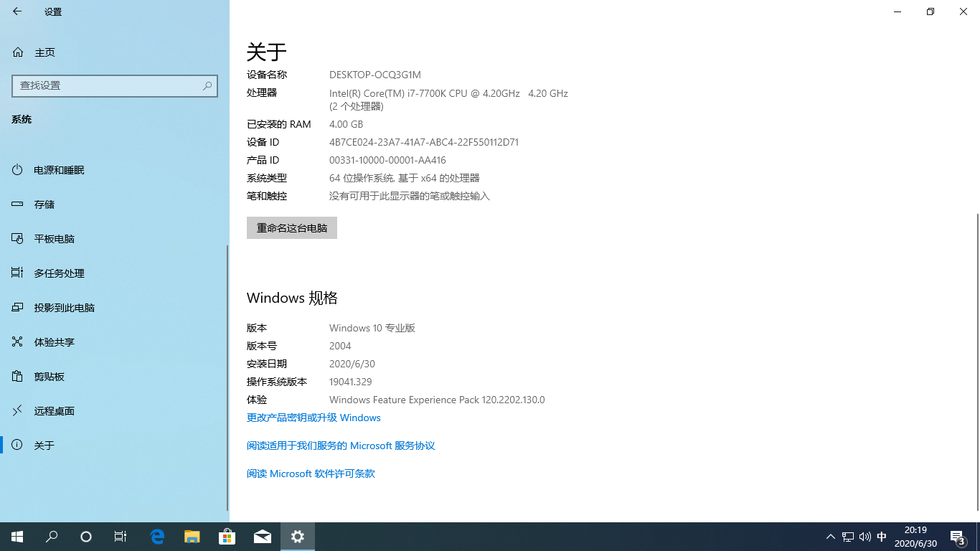
Task: Click 重命名这台电脑 button
Action: [x=292, y=228]
